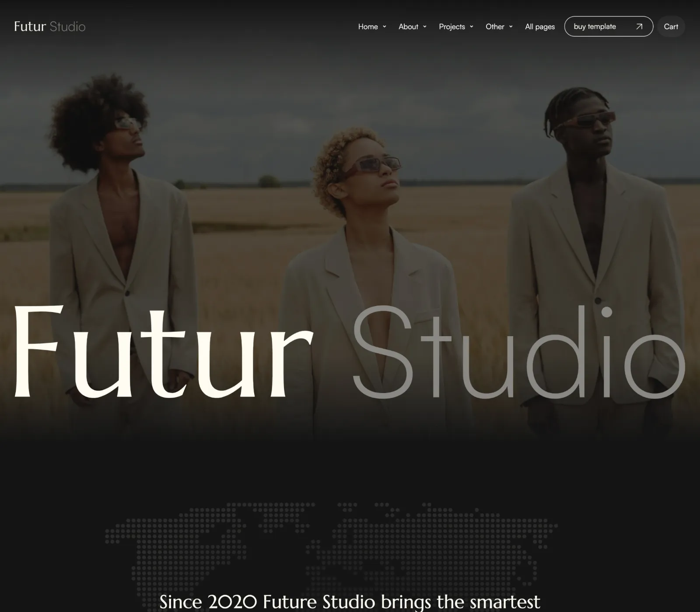This screenshot has width=700, height=612.
Task: Click the Since 2020 Future Studio text
Action: click(x=350, y=602)
